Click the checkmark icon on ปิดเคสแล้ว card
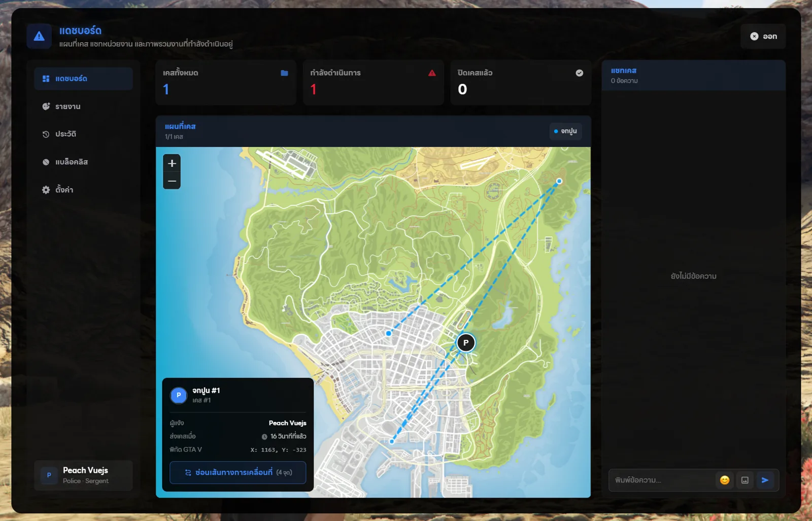 tap(579, 73)
